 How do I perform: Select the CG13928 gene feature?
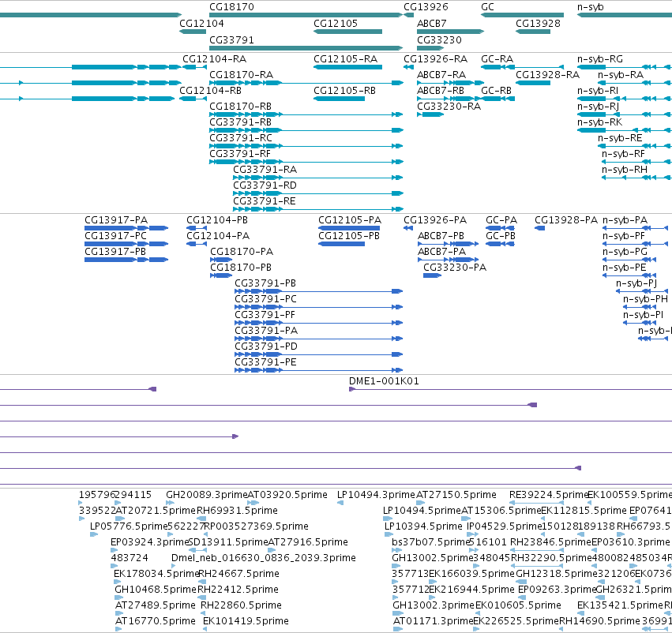(533, 32)
